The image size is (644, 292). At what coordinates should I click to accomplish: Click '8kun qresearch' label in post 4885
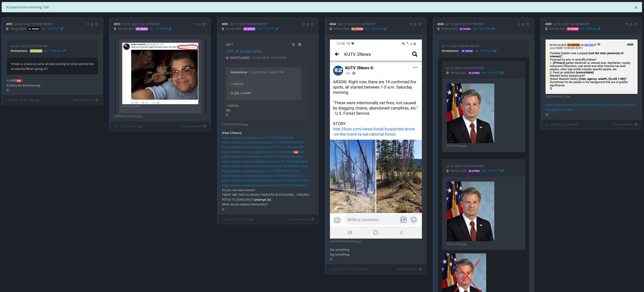[x=299, y=219]
